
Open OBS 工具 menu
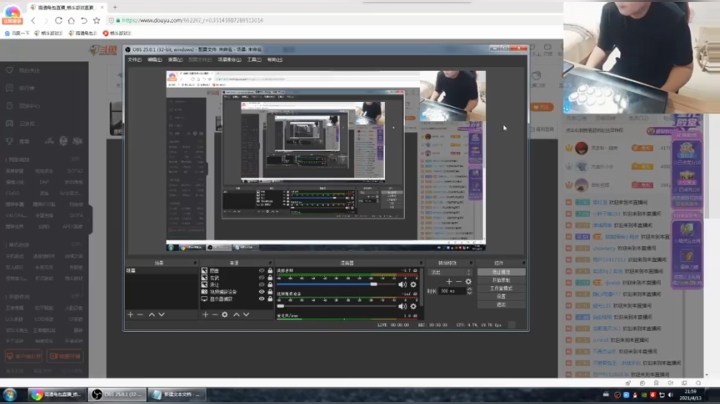click(x=254, y=60)
